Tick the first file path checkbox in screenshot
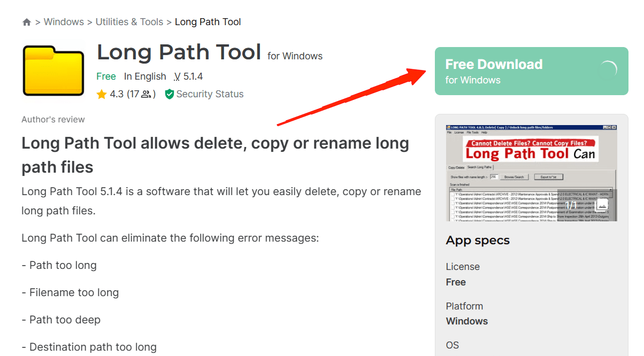The width and height of the screenshot is (644, 356). coord(453,194)
